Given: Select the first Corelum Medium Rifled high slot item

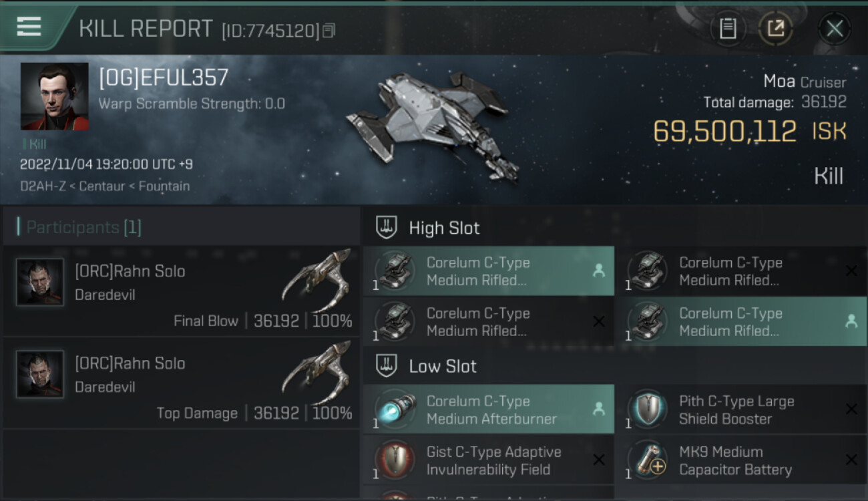Looking at the screenshot, I should point(488,271).
